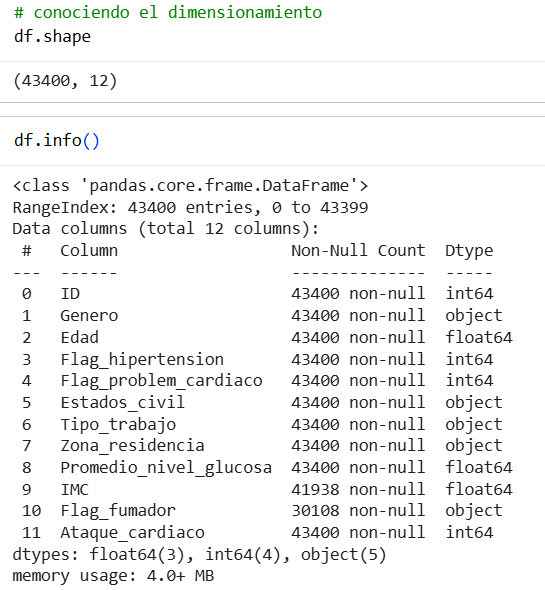Click the Dtype column header
Viewport: 545px width, 590px height.
click(469, 251)
